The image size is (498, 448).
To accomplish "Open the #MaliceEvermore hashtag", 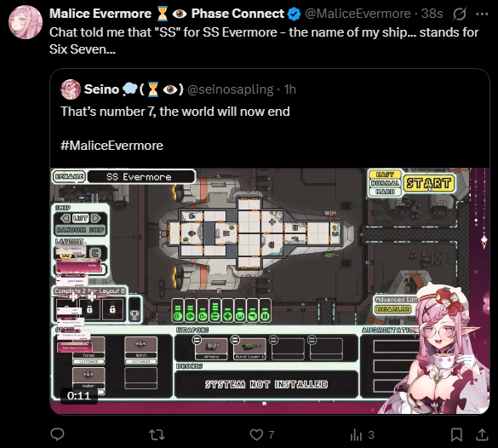I will 112,146.
